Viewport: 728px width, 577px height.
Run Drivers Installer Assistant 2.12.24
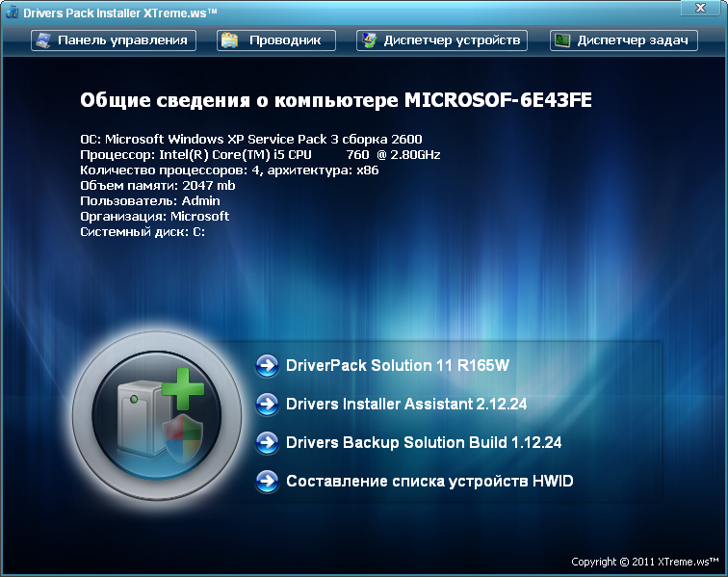pos(406,405)
